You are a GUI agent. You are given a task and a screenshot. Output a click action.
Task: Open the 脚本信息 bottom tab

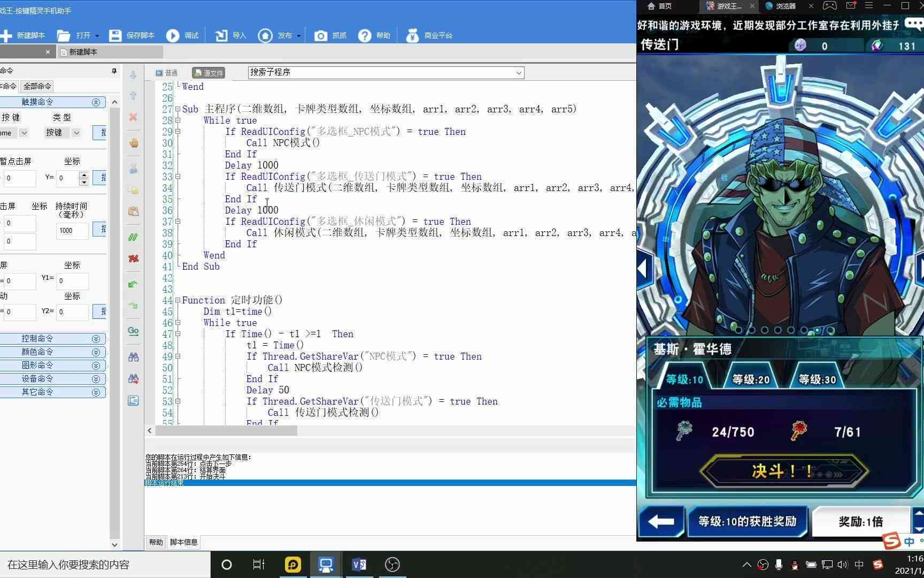(184, 542)
